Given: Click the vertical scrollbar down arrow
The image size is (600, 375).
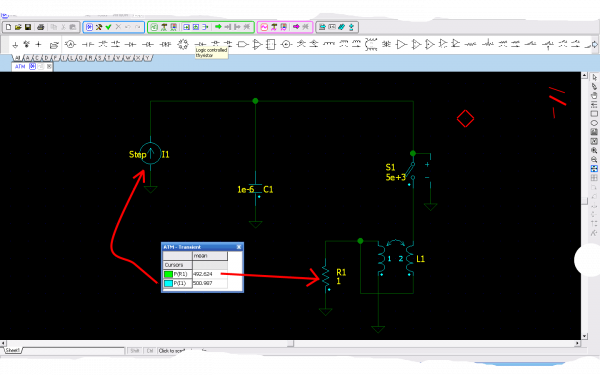Looking at the screenshot, I should (584, 336).
